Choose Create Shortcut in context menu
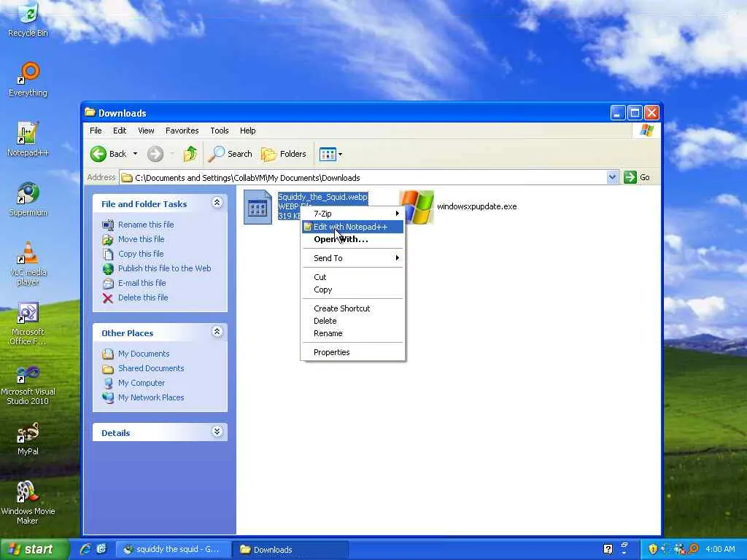Image resolution: width=747 pixels, height=560 pixels. click(x=352, y=308)
